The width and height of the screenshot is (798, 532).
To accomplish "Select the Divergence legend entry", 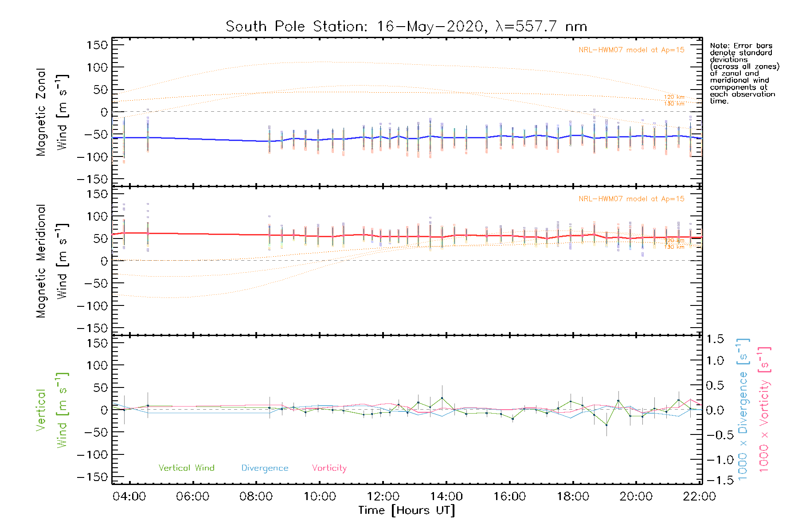I will [x=265, y=468].
